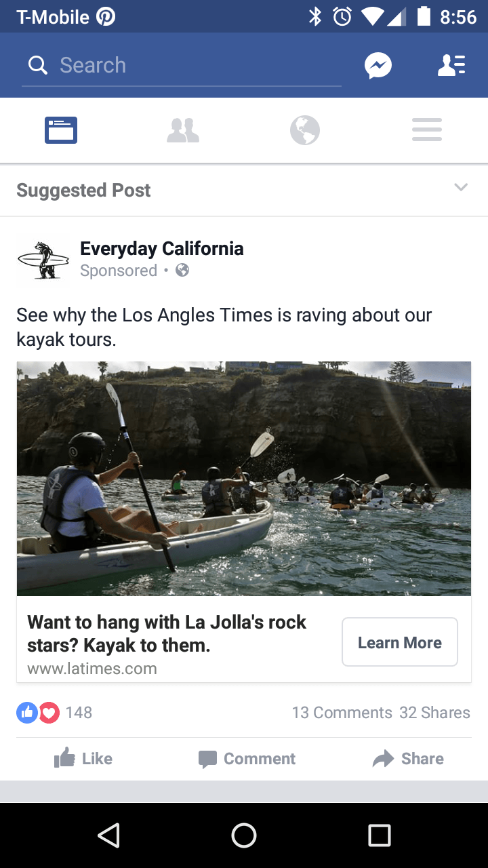Screen dimensions: 488x868
Task: Open the Friend Requests icon
Action: point(451,65)
